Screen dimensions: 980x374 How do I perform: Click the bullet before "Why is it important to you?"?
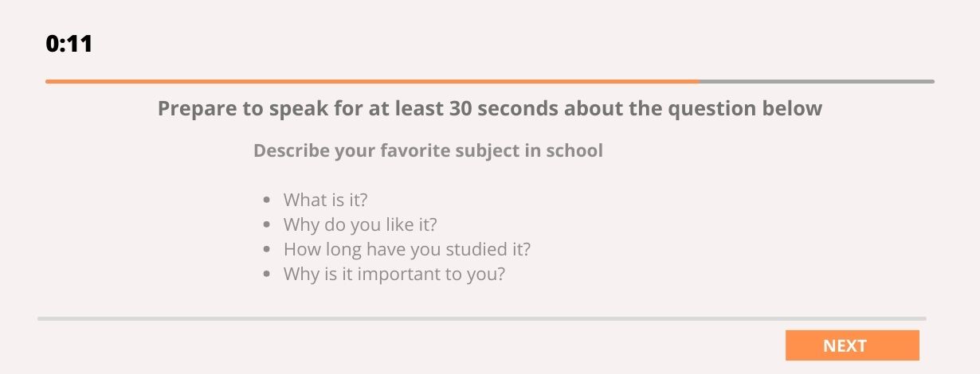[267, 274]
